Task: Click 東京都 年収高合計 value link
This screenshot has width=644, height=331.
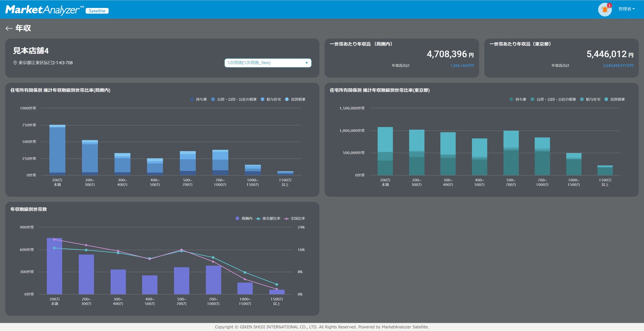Action: [x=618, y=66]
